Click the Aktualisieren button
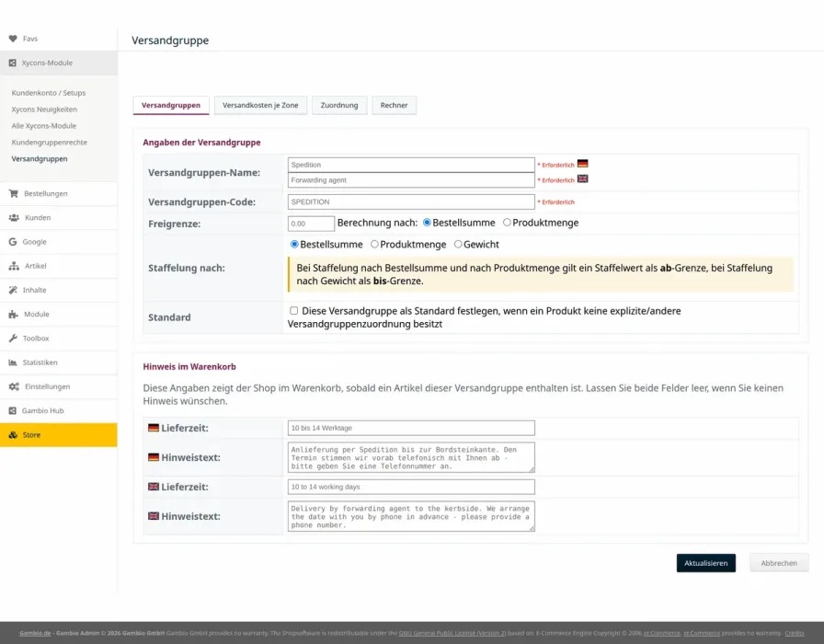 (705, 563)
